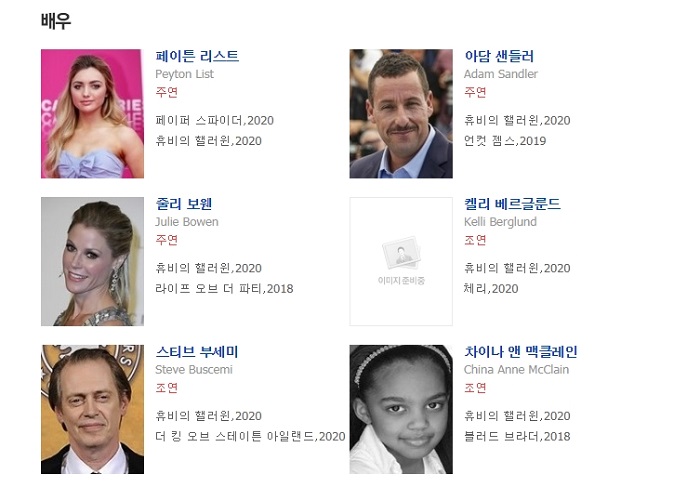Open 휴비의 핼러윈,2020 under Adam Sandler
700x500 pixels.
click(x=517, y=121)
